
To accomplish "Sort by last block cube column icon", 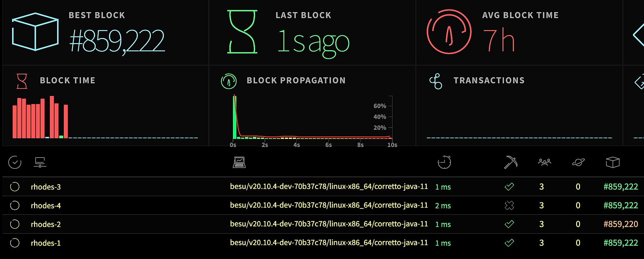I will click(x=613, y=162).
